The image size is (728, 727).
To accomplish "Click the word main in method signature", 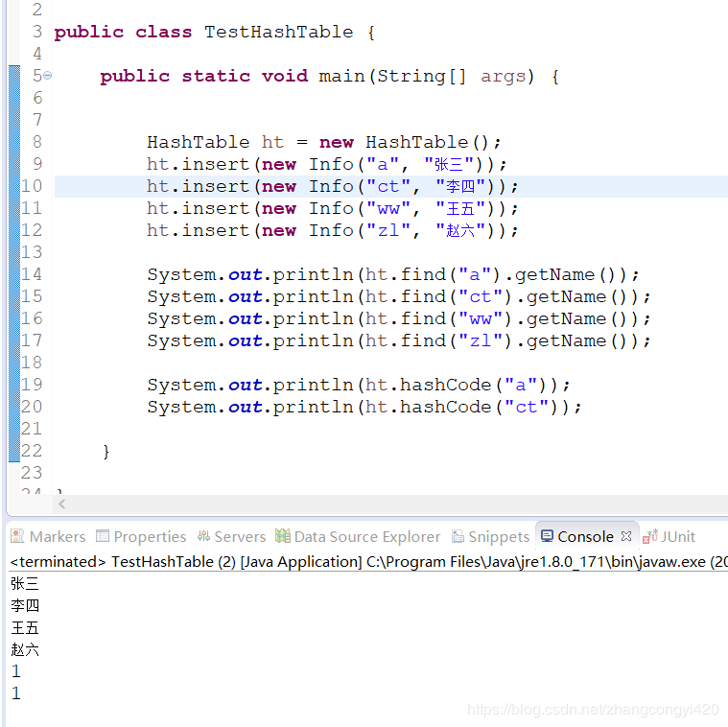I will coord(341,76).
